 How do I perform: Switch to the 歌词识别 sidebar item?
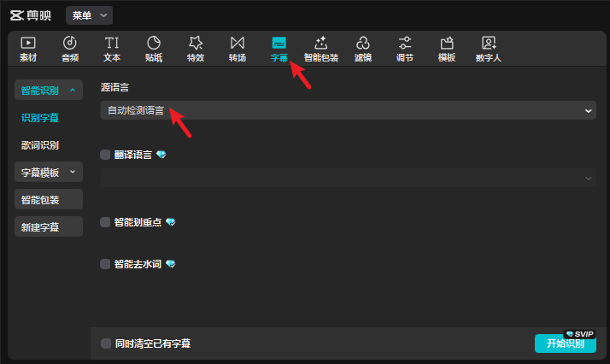pos(40,145)
